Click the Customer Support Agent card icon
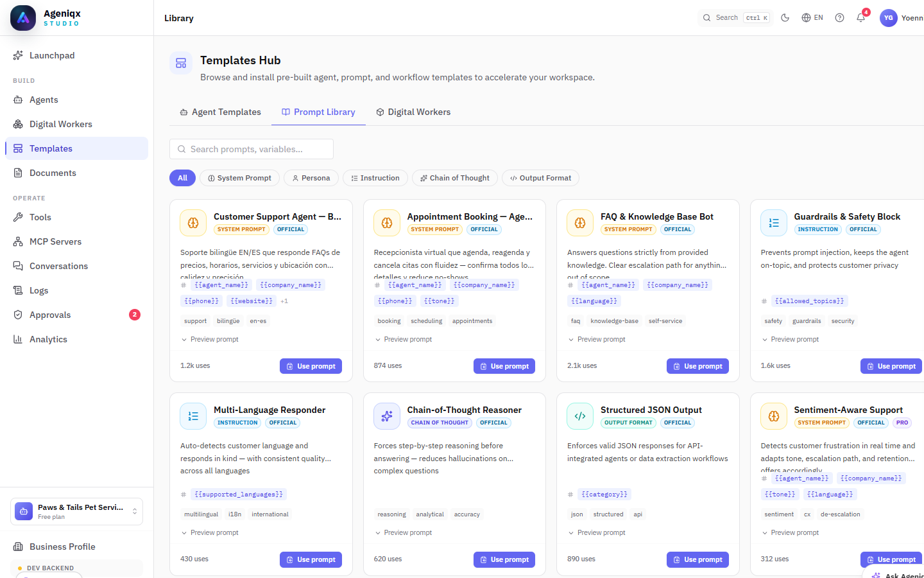Image resolution: width=924 pixels, height=578 pixels. pos(193,223)
